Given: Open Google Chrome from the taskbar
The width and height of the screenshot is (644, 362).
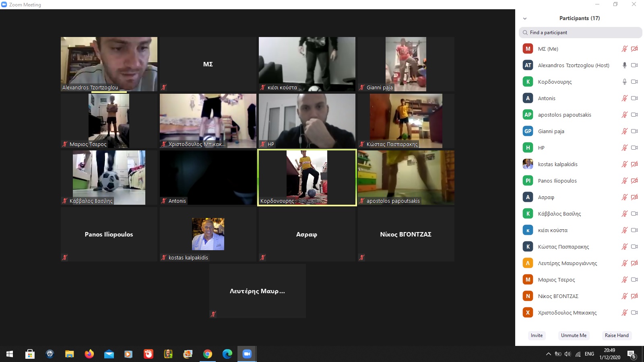Looking at the screenshot, I should coord(208,354).
